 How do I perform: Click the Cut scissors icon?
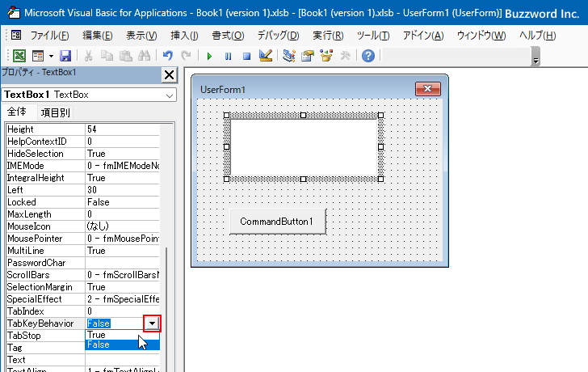tap(89, 56)
